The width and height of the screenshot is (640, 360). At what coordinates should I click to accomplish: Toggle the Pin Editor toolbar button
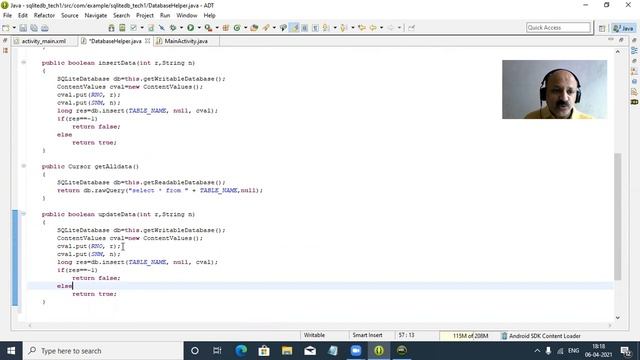coord(411,28)
